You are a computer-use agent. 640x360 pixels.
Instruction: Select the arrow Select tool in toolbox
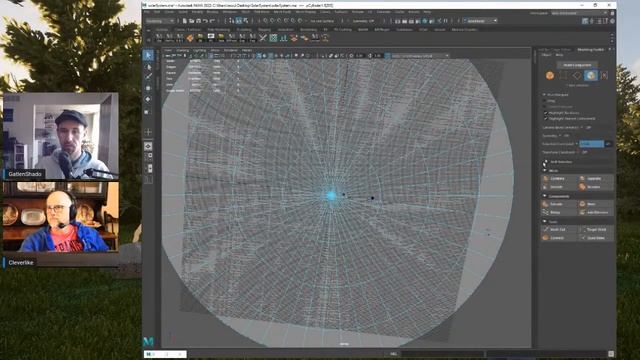click(x=148, y=56)
